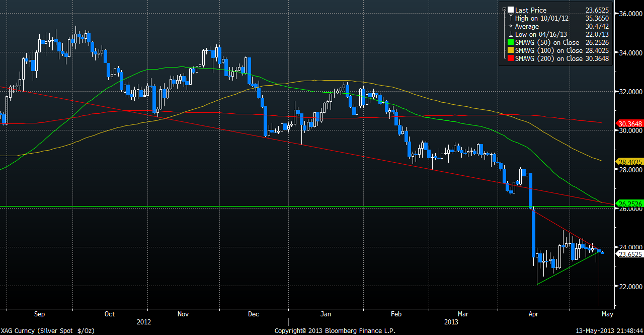The height and width of the screenshot is (335, 644).
Task: Click the green 26.2526 axis price tag
Action: coord(629,204)
